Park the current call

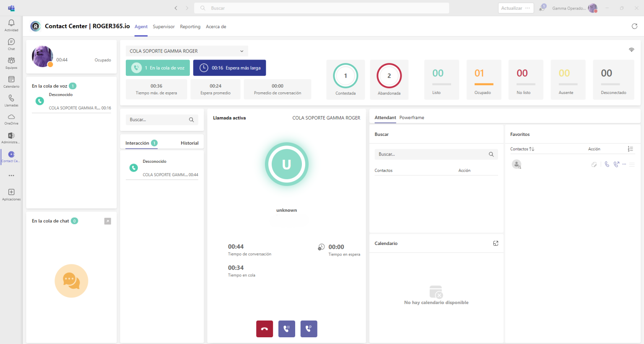[x=309, y=329]
